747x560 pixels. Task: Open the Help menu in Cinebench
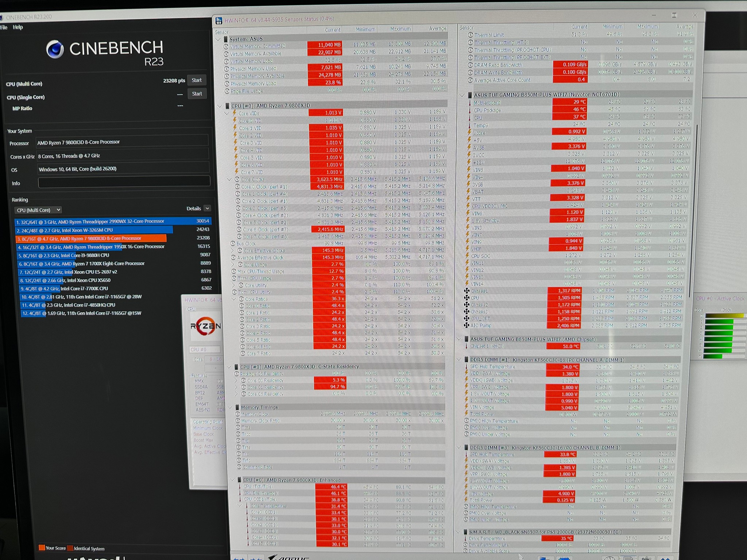pos(18,27)
